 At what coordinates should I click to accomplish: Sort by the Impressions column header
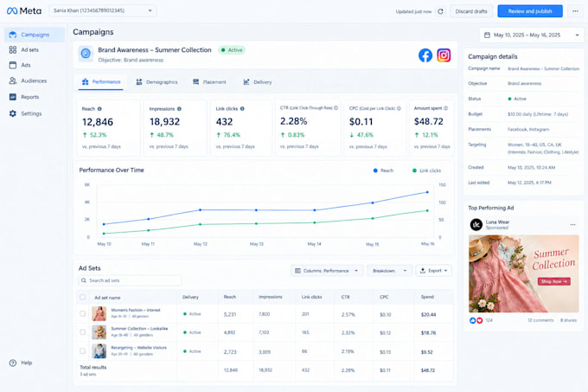click(271, 297)
